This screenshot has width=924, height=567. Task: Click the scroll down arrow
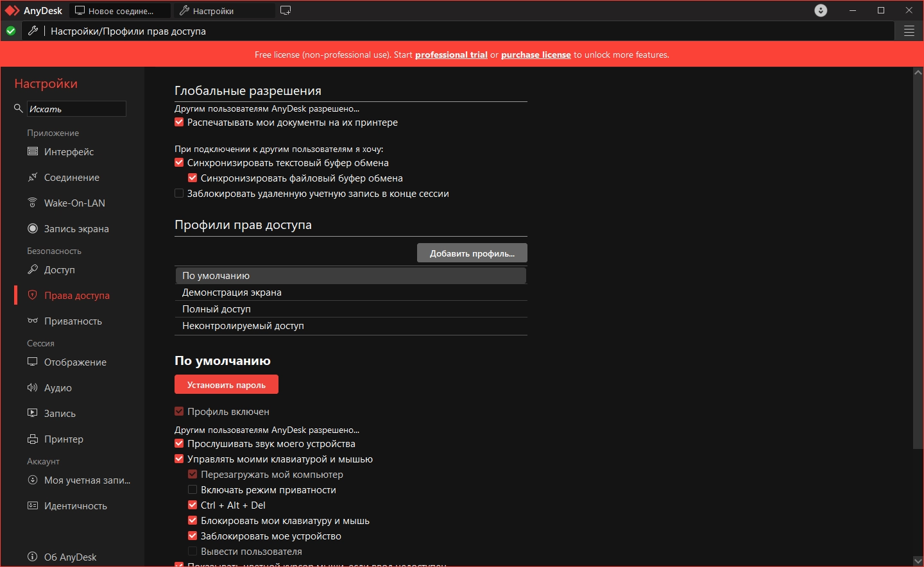point(918,561)
